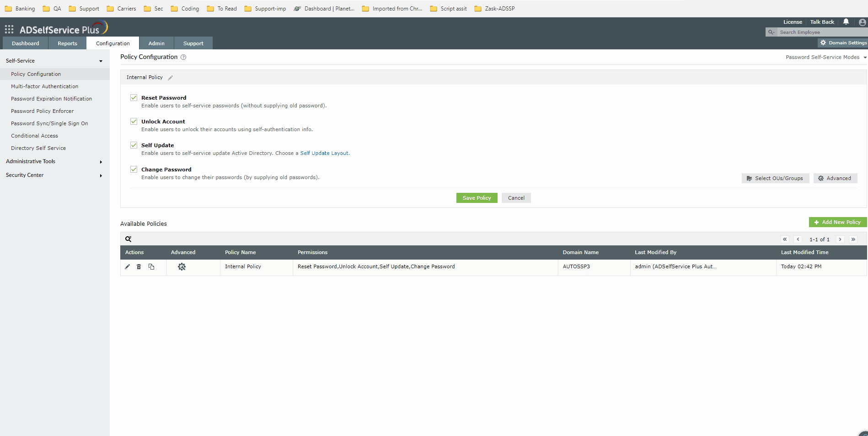The width and height of the screenshot is (868, 436).
Task: Collapse the Self-Service section
Action: click(x=101, y=60)
